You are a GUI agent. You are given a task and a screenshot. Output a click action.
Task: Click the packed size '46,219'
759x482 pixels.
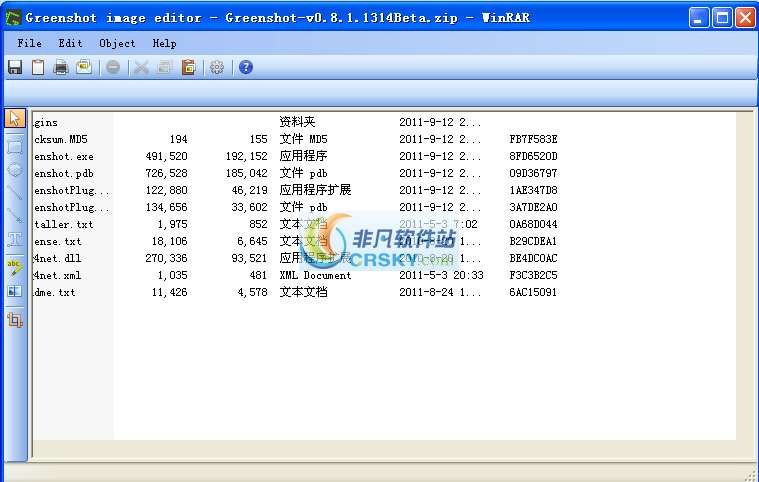pos(249,190)
